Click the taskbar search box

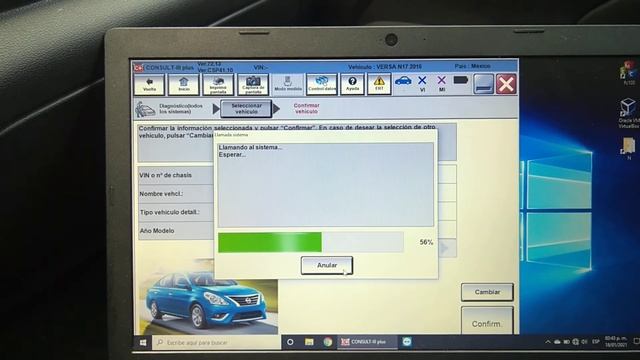tap(216, 342)
